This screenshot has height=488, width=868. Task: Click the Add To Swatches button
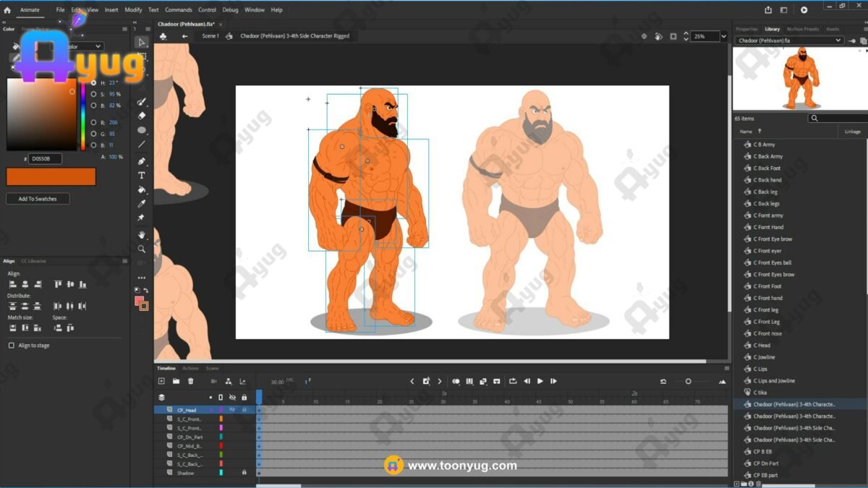[x=38, y=199]
